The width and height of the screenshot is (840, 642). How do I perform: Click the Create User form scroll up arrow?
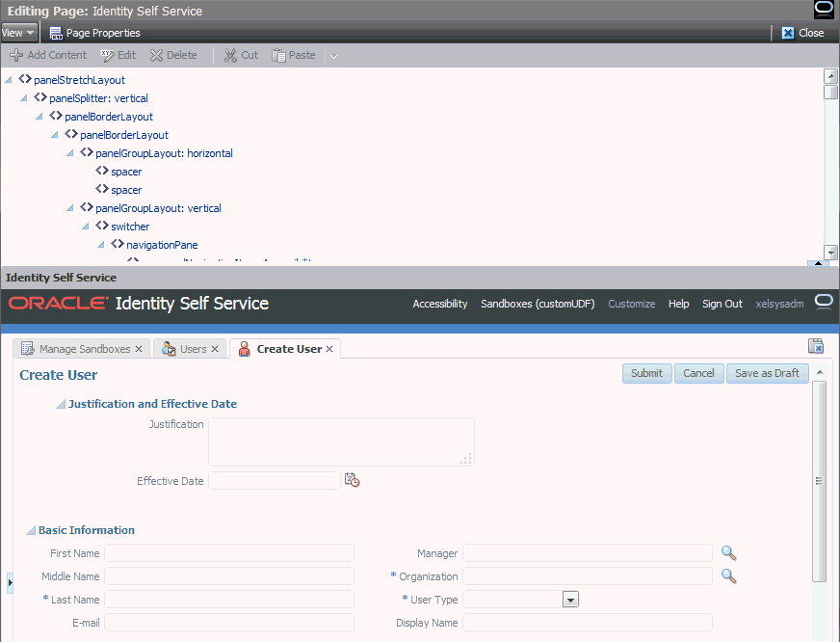point(820,372)
